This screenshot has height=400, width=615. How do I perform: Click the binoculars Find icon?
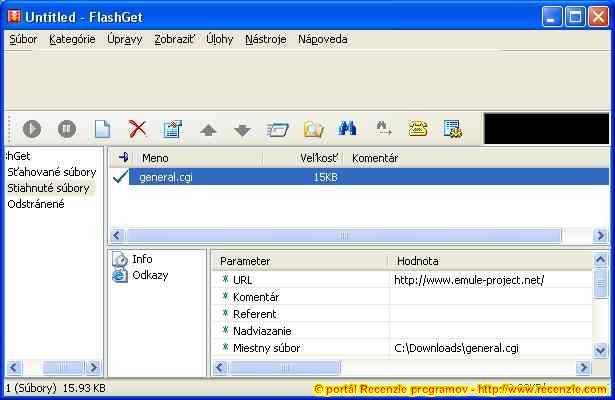click(347, 129)
